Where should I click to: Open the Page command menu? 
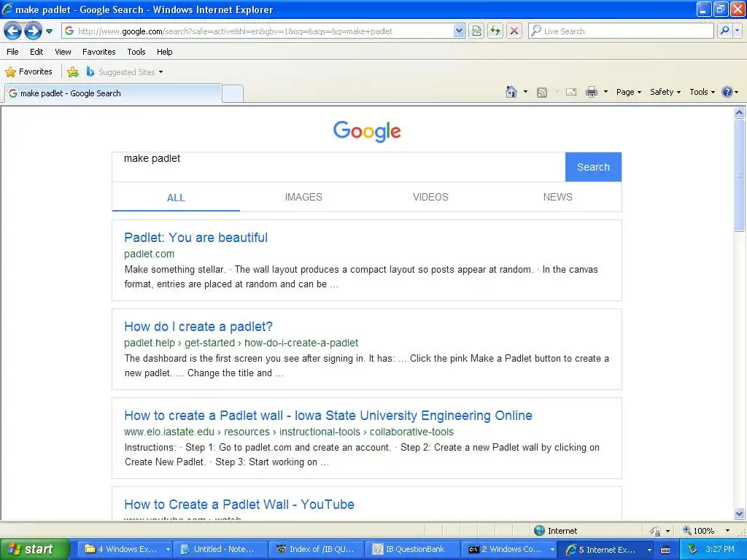[628, 93]
